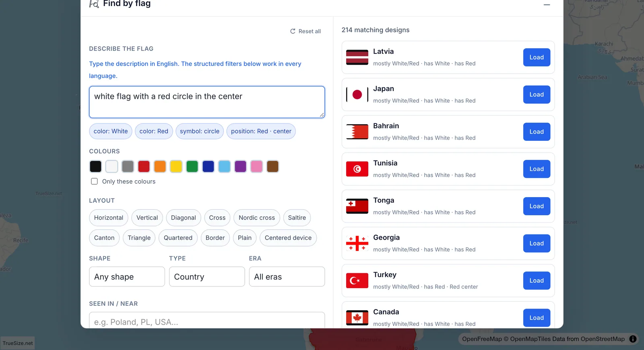
Task: Load the Turkey flag design
Action: click(x=537, y=281)
